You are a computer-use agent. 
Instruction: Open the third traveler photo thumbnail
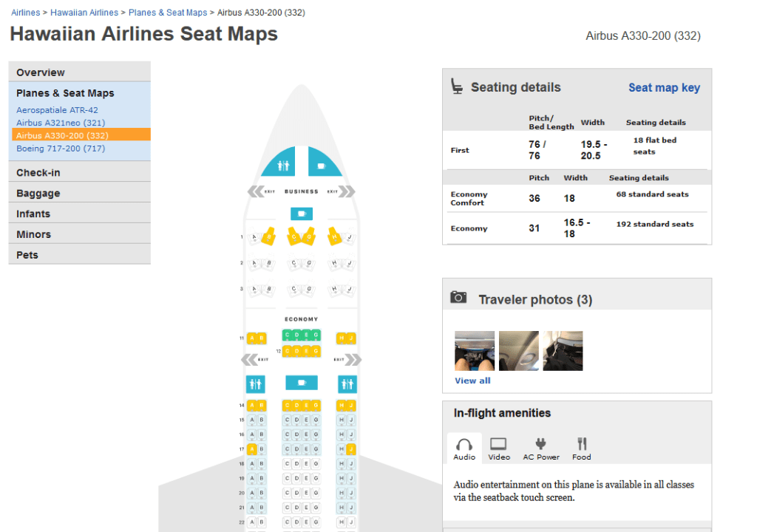[x=563, y=350]
